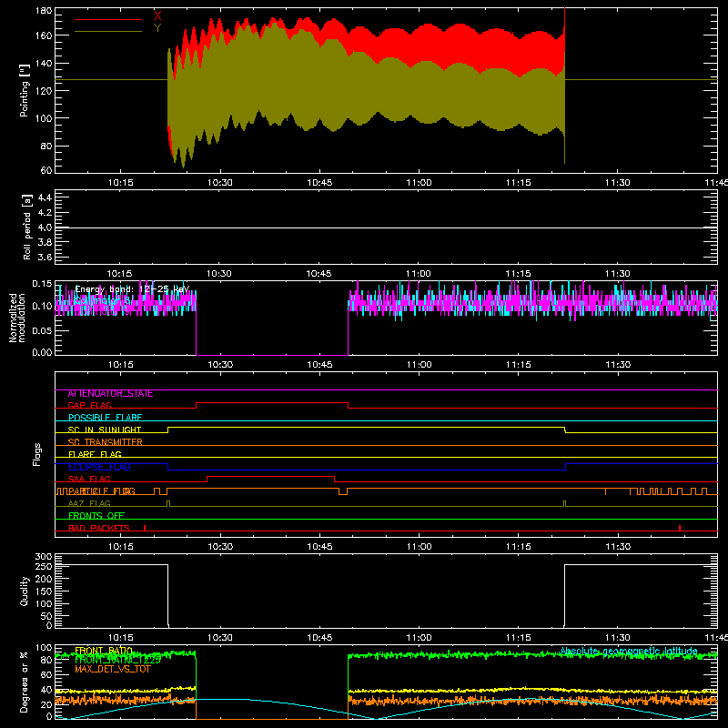Screen dimensions: 728x728
Task: Click the FRONTS_OFF label
Action: pos(96,516)
